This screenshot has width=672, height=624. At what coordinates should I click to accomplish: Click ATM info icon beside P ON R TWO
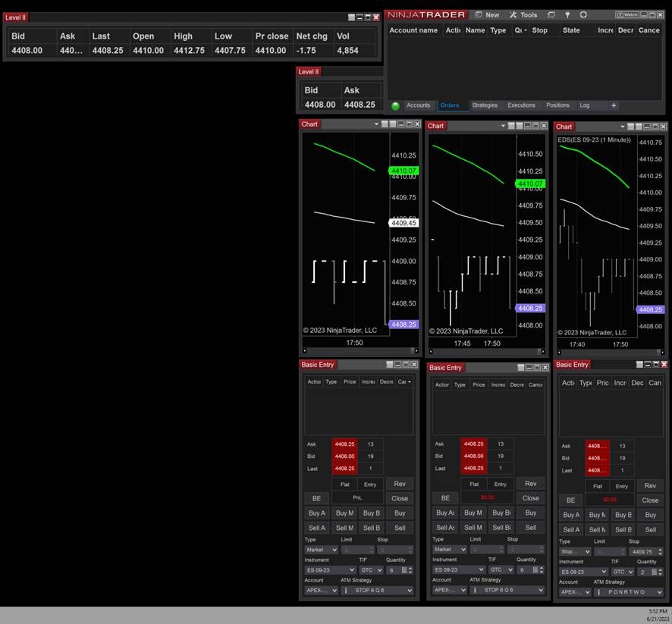pos(598,592)
